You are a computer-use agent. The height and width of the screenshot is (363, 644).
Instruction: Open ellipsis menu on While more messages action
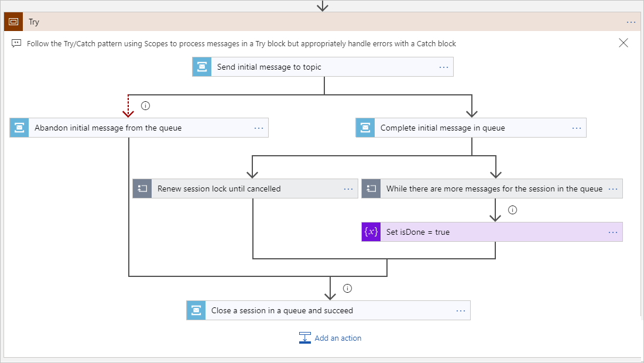point(612,189)
